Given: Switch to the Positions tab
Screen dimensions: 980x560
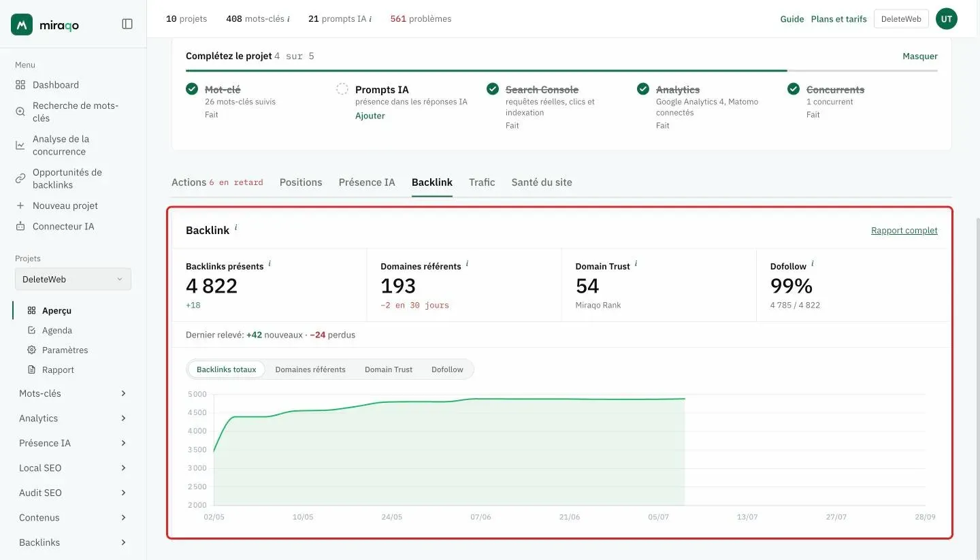Looking at the screenshot, I should click(301, 182).
